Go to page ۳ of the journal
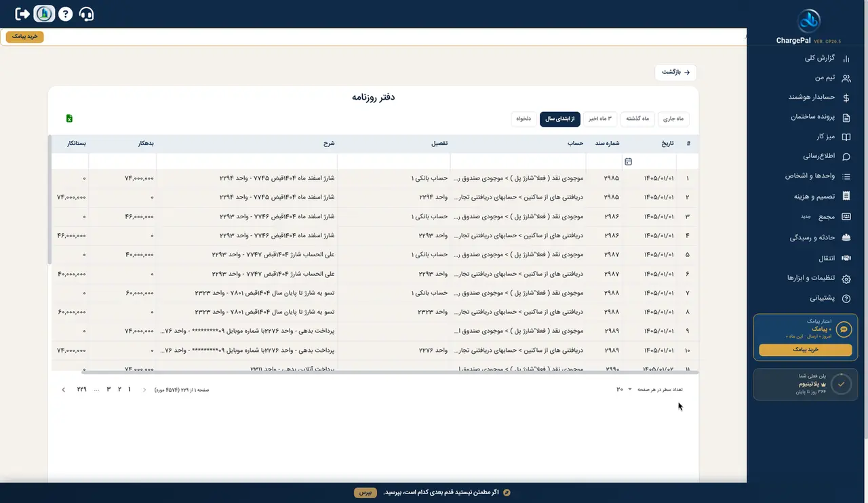 [x=108, y=389]
